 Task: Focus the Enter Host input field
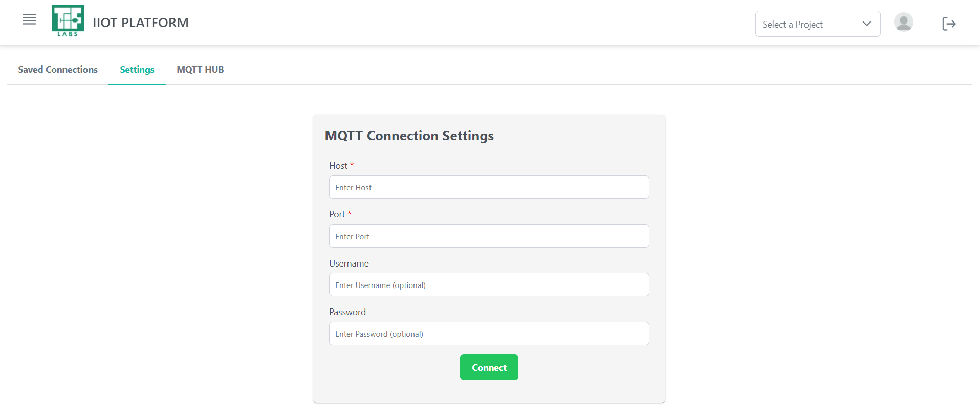coord(489,188)
